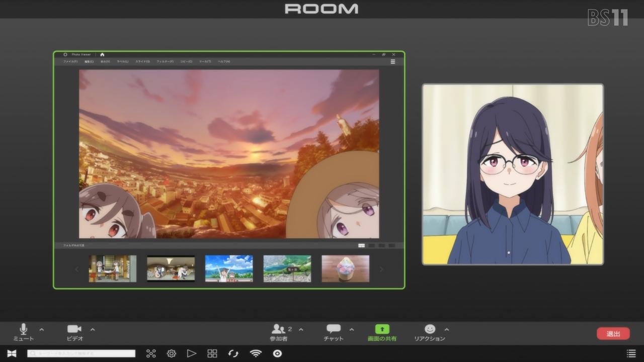This screenshot has width=644, height=362.
Task: Toggle the green 画面の共有 screen share button
Action: click(382, 332)
